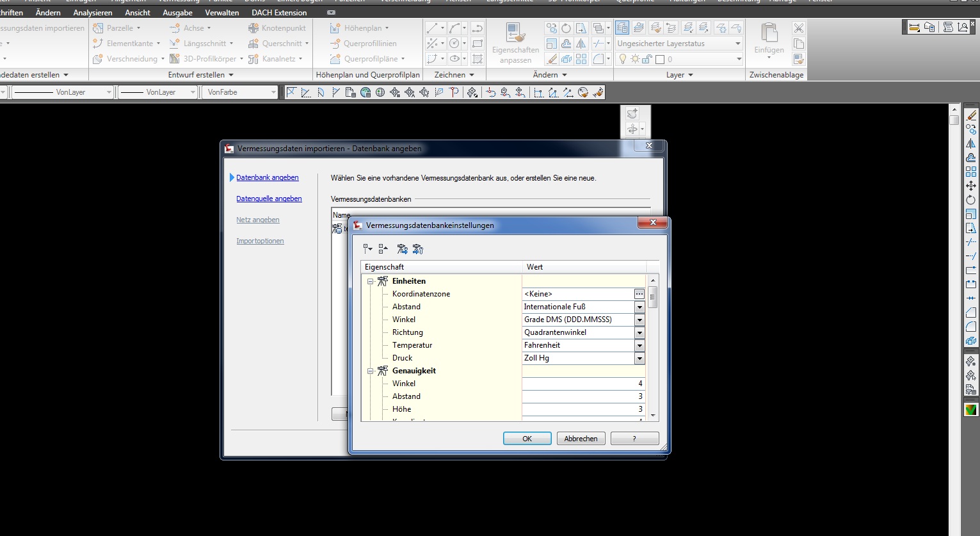The width and height of the screenshot is (980, 536).
Task: Click the expand all categories icon in settings dialog
Action: pos(367,248)
